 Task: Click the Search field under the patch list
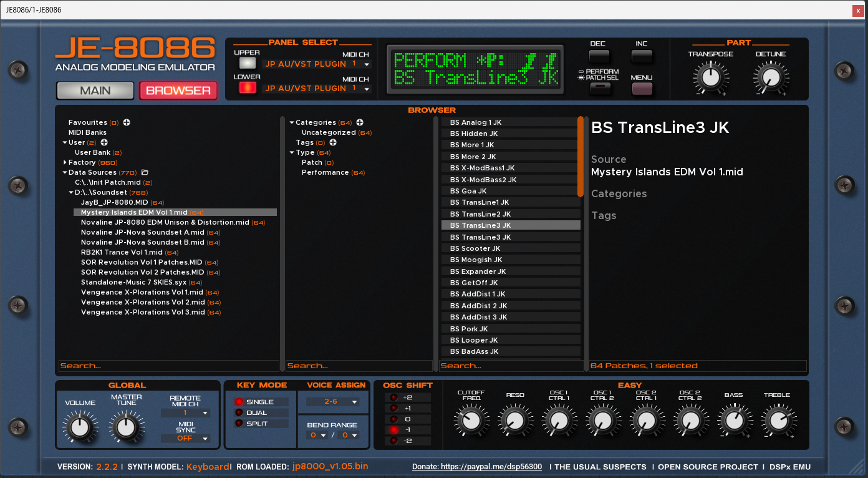pos(513,366)
